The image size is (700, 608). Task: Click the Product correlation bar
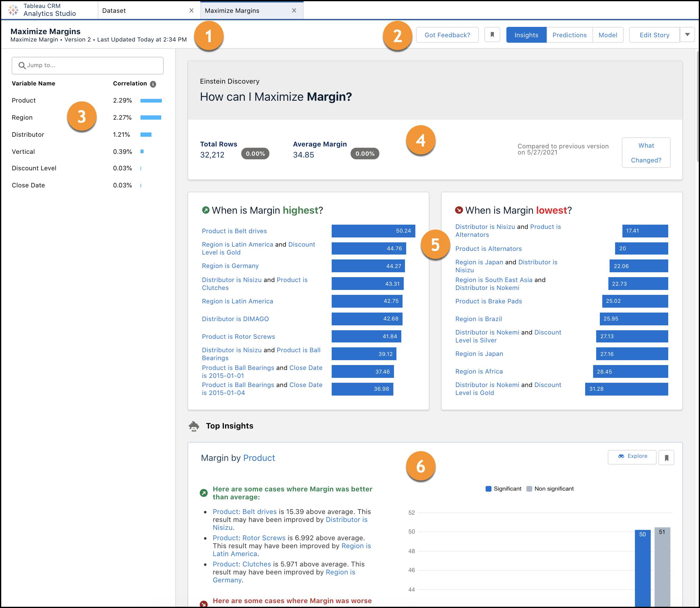[x=151, y=100]
